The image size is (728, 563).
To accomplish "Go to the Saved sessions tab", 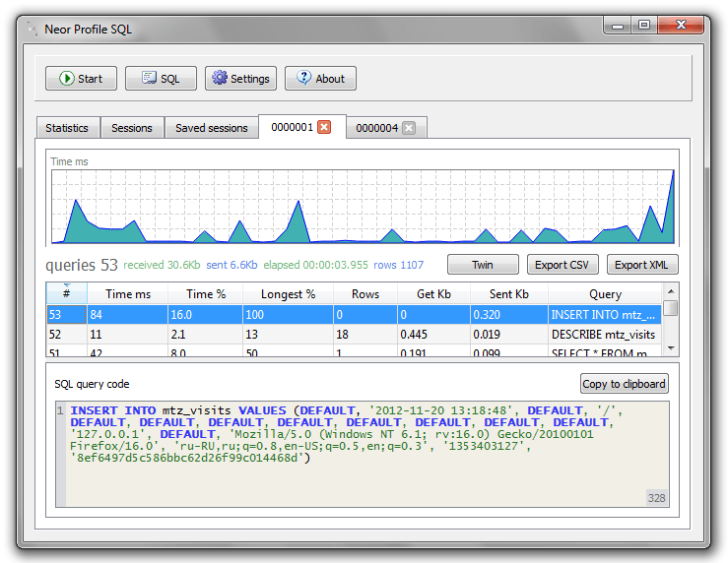I will pyautogui.click(x=211, y=128).
